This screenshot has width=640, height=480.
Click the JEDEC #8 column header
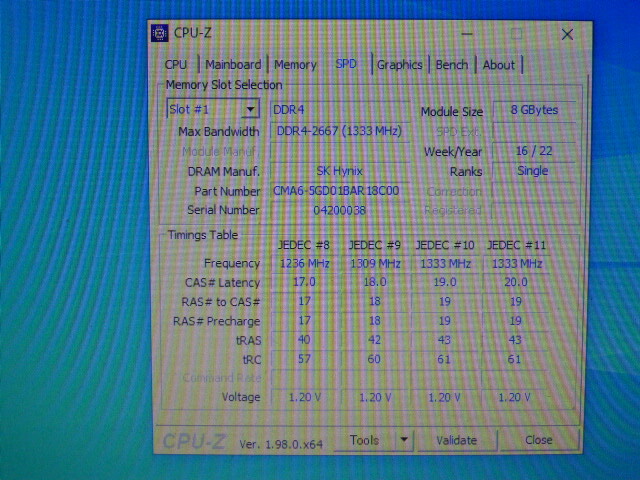(x=304, y=245)
